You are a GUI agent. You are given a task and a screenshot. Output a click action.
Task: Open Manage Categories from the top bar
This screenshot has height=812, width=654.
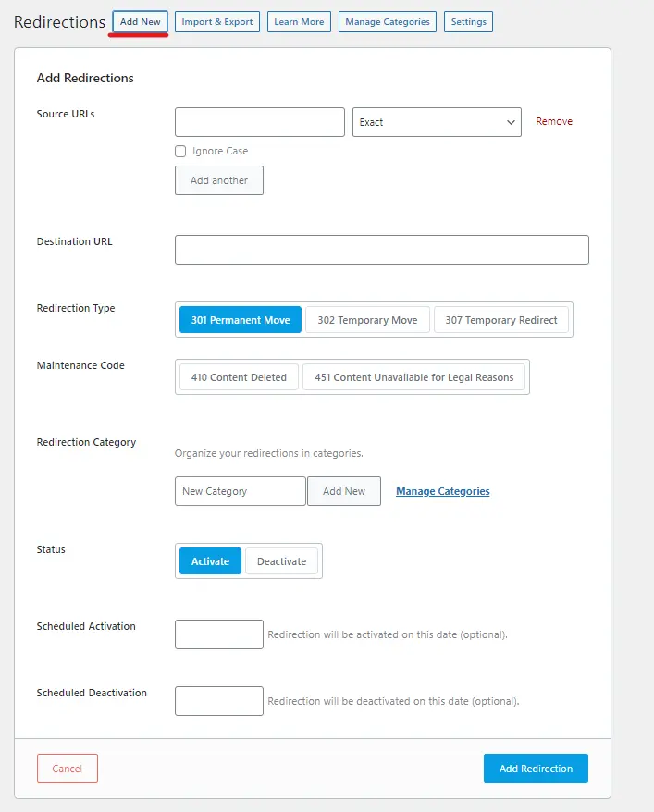[x=387, y=22]
